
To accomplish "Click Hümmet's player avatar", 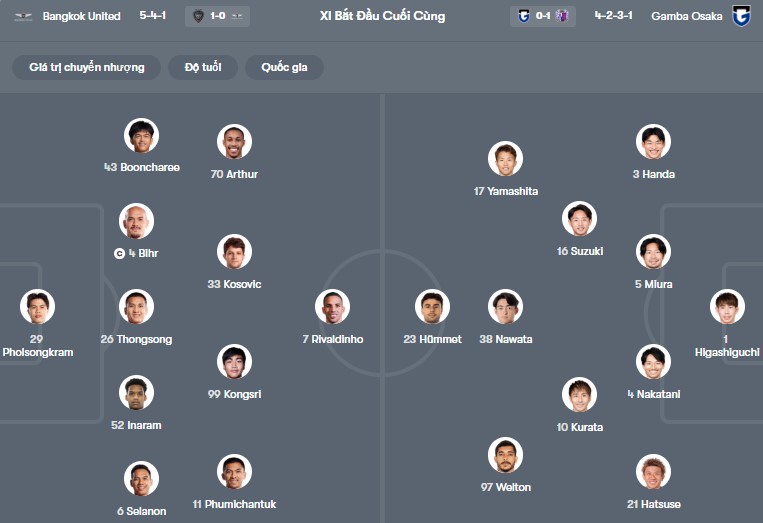I will click(x=432, y=307).
